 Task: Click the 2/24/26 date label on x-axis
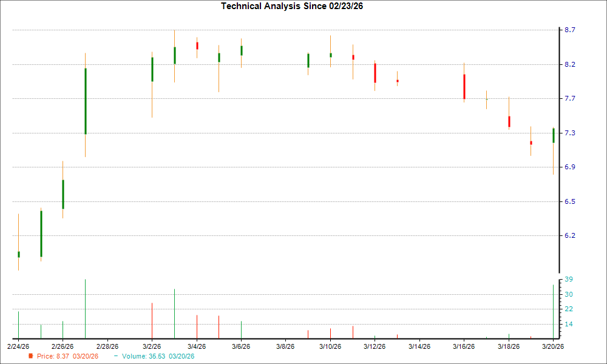point(18,346)
